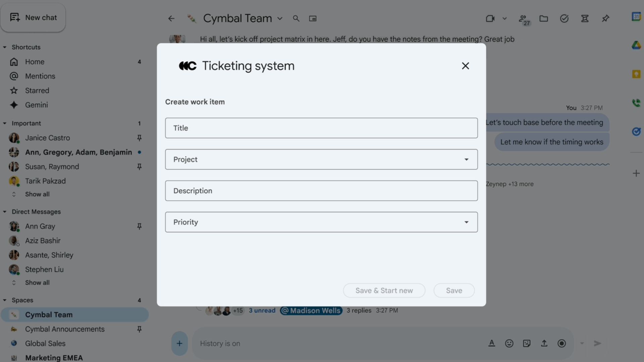Open tasks for this space
The height and width of the screenshot is (362, 644).
(564, 18)
